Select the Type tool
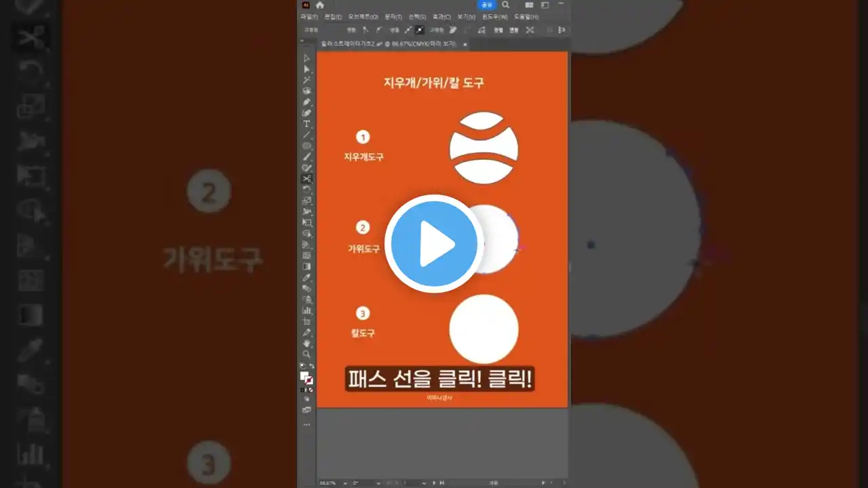The image size is (868, 488). (x=307, y=123)
